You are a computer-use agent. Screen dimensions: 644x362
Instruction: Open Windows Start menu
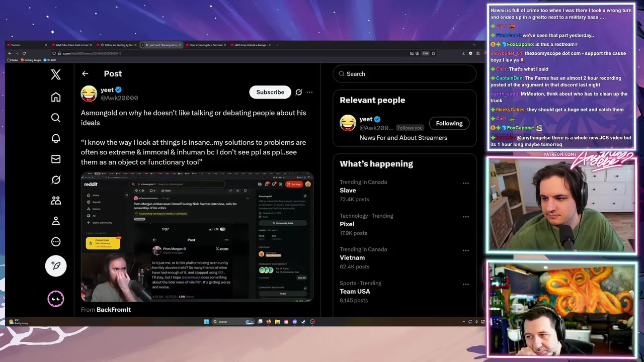coord(206,322)
